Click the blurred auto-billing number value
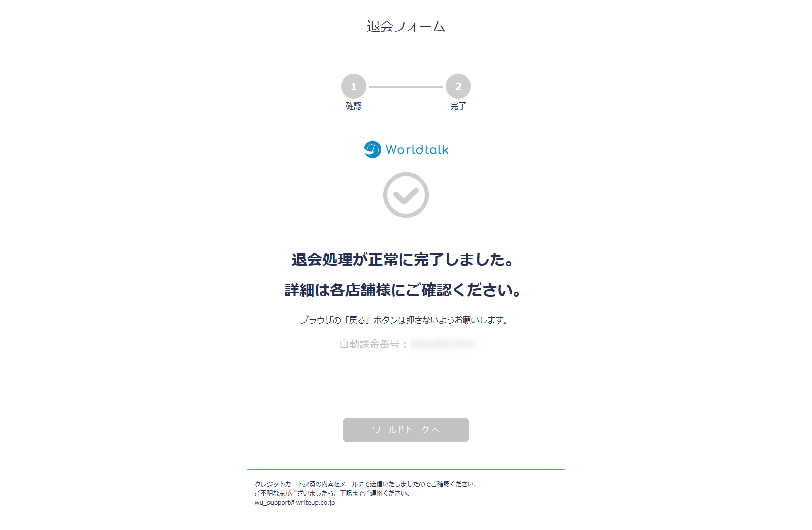Screen dimensions: 812x530 tap(443, 344)
